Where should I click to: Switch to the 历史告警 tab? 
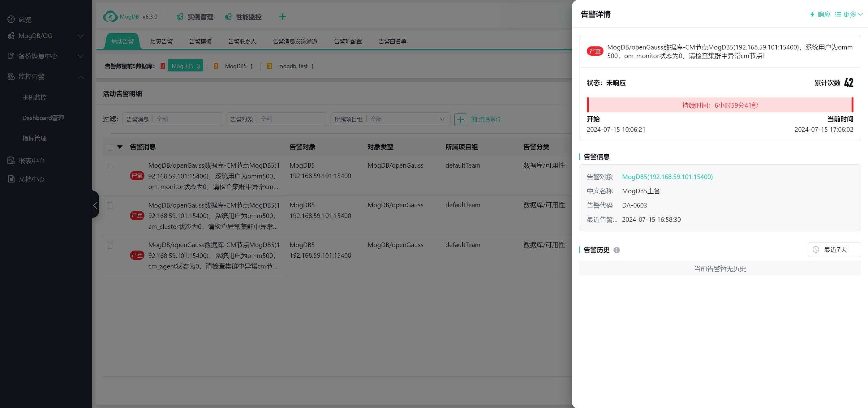coord(161,41)
